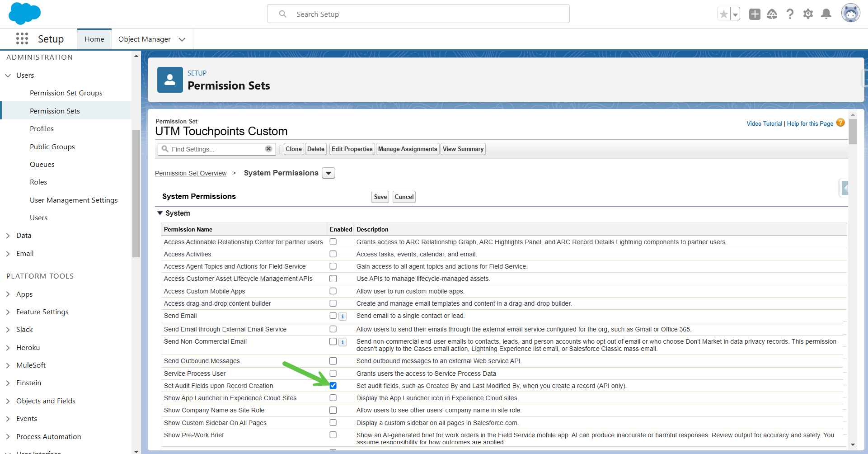
Task: Expand Feature Settings in sidebar
Action: pos(8,312)
